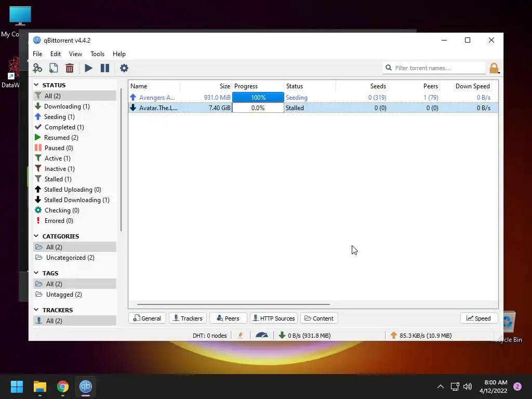Screen dimensions: 532x399
Task: Open Google Chrome from the taskbar
Action: [x=63, y=387]
